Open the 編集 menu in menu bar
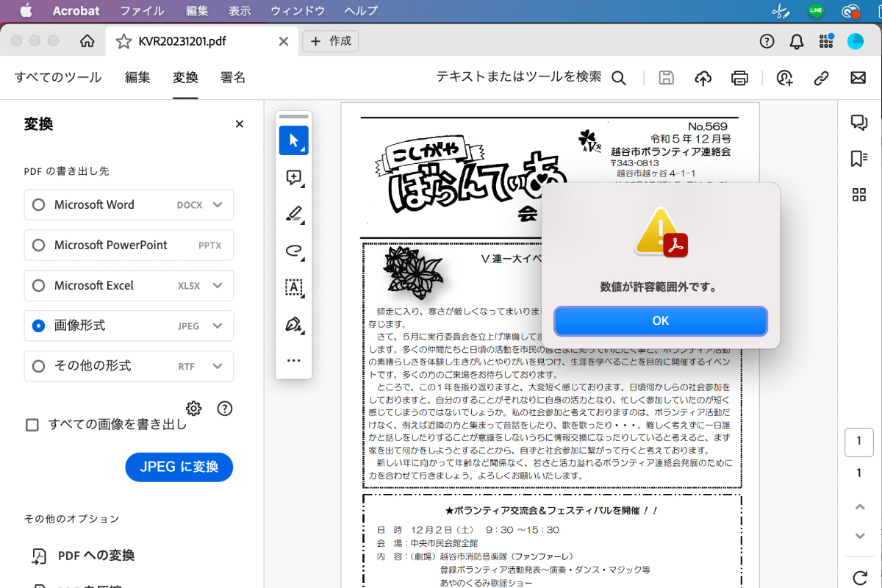 [x=197, y=11]
